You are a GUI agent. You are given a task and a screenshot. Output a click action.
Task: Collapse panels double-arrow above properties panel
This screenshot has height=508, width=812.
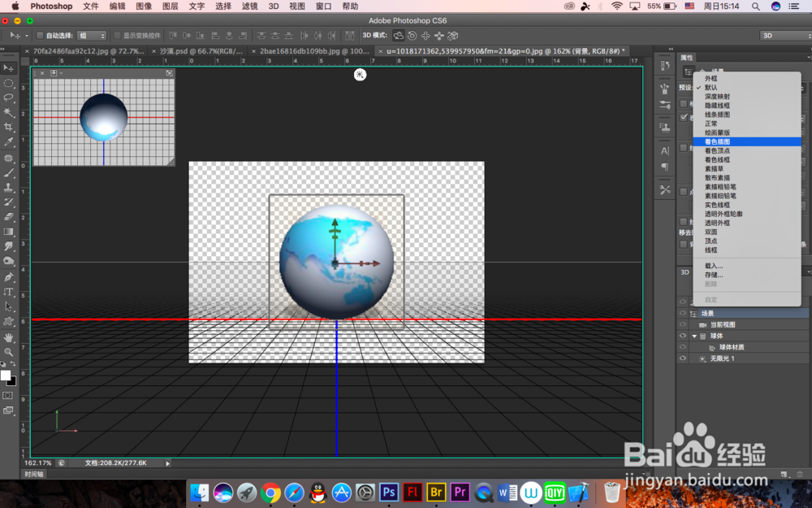[671, 49]
